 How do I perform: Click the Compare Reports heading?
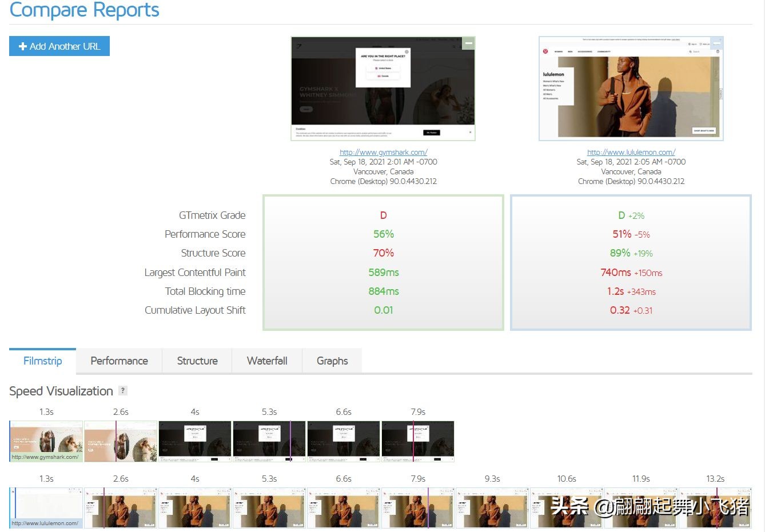click(x=84, y=10)
